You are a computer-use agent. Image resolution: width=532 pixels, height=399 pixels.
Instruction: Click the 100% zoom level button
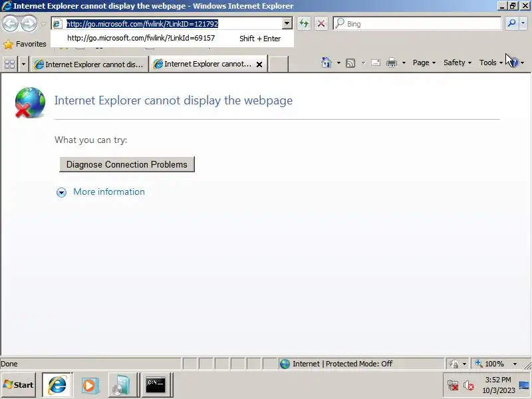[x=491, y=364]
